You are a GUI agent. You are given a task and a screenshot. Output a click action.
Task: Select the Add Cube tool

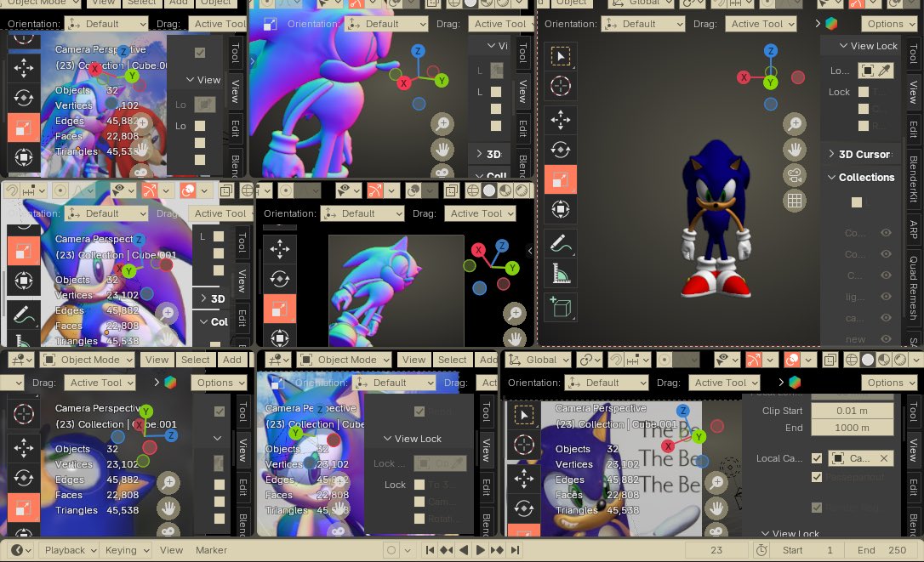click(561, 307)
